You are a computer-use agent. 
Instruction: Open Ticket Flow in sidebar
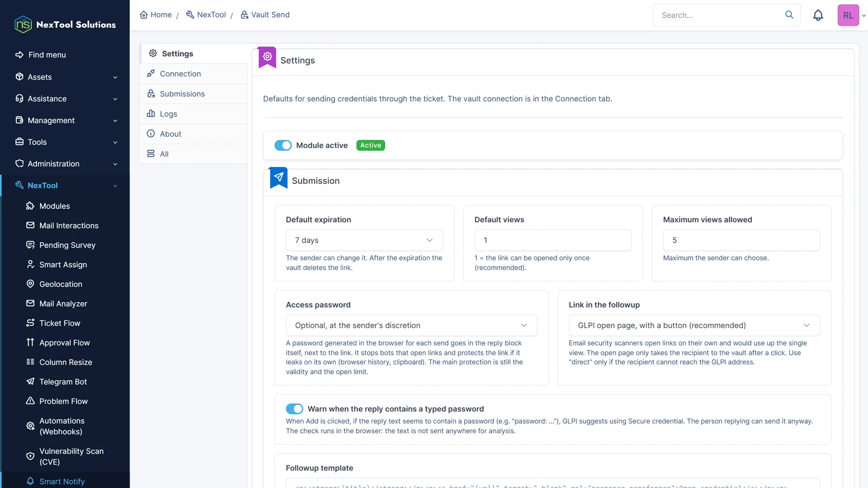65,323
